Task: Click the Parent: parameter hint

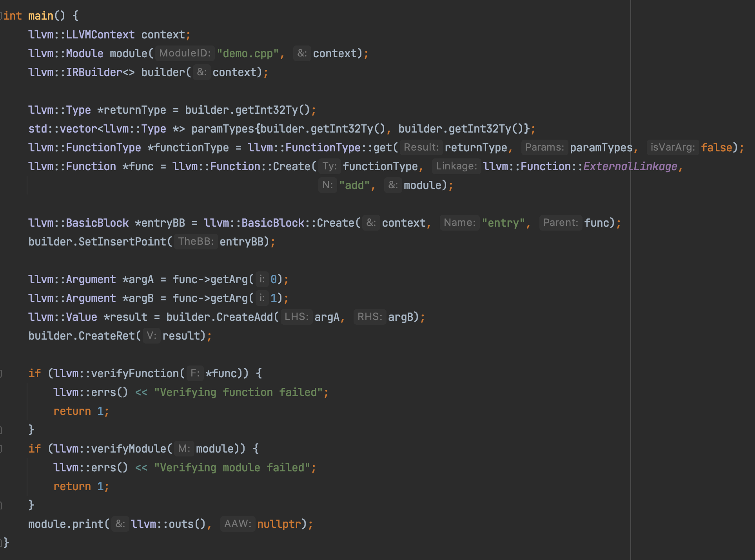Action: coord(561,222)
